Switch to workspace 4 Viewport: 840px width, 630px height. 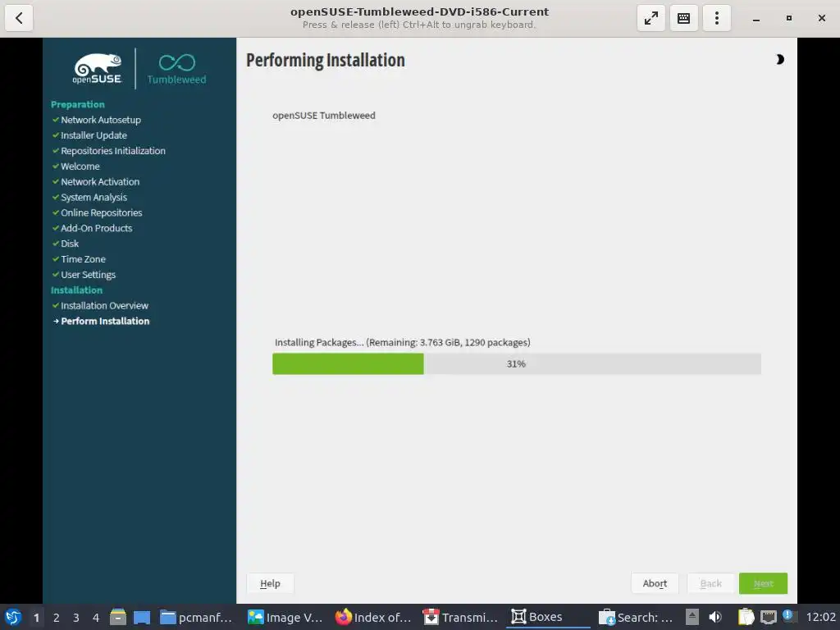[x=96, y=618]
